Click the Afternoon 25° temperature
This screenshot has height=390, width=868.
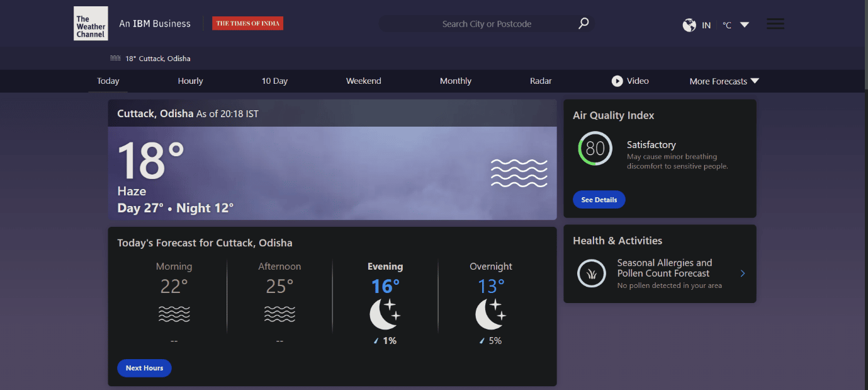coord(279,286)
